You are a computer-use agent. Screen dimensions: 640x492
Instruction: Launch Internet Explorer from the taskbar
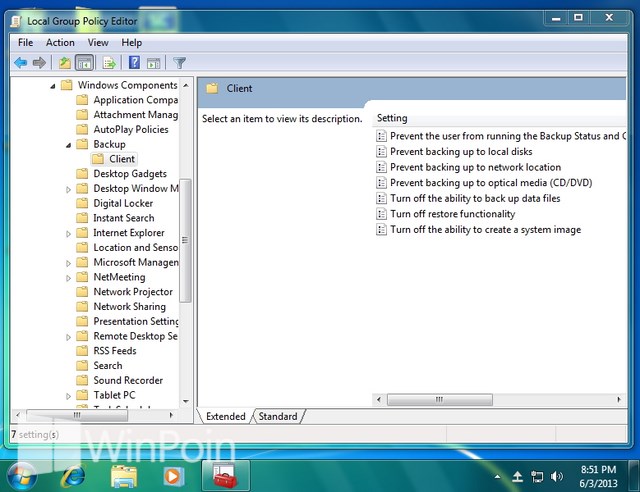click(73, 476)
